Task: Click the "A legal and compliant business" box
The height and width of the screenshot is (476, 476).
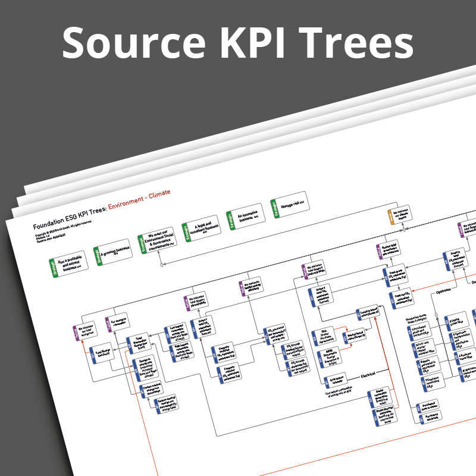Action: pos(201,228)
